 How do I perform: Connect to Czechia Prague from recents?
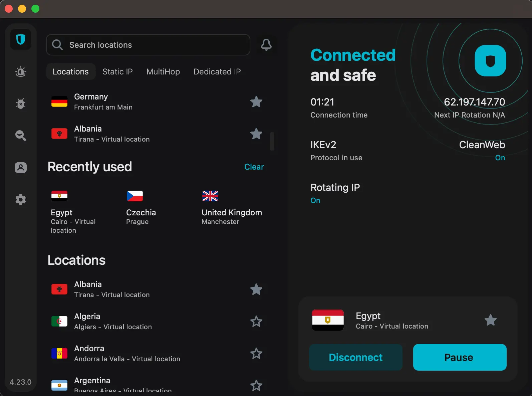tap(141, 208)
